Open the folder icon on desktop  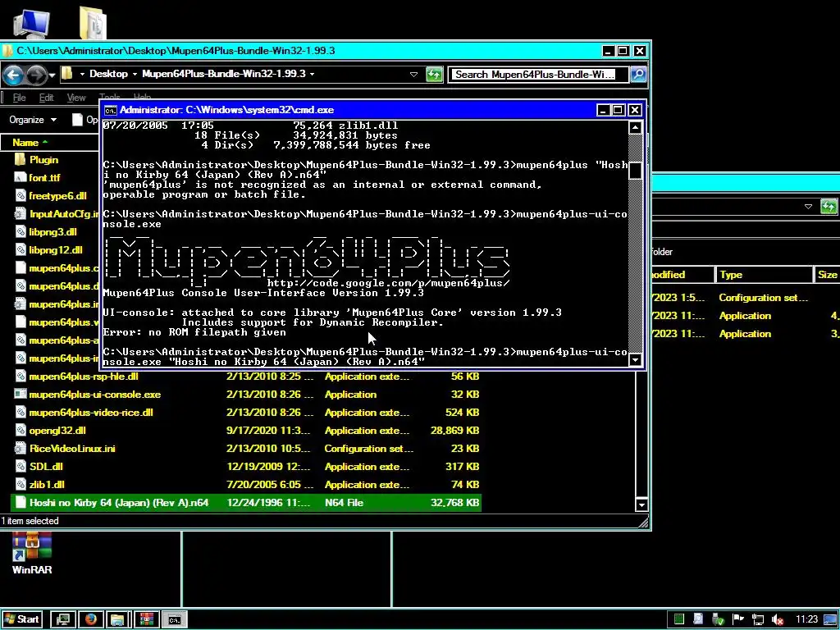tap(93, 22)
